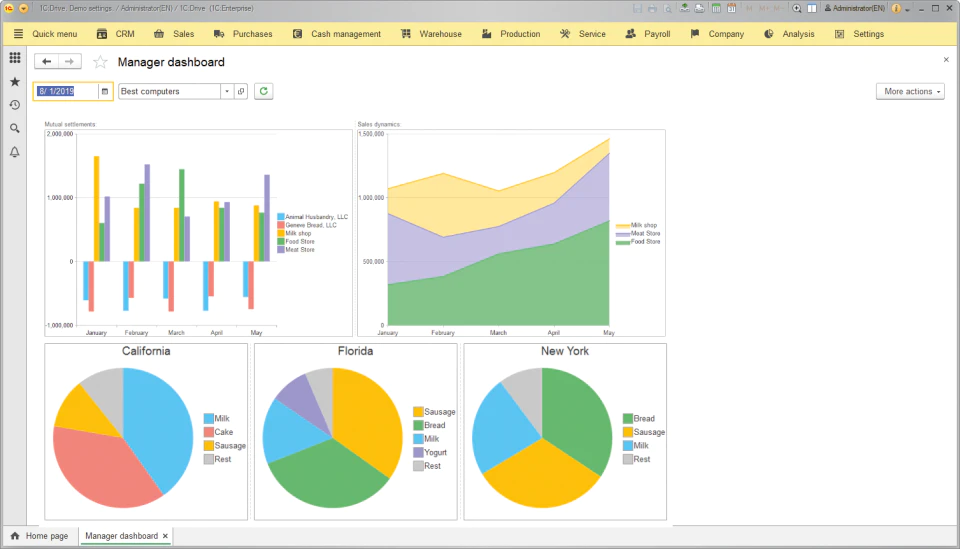Open the Notifications bell in sidebar
Viewport: 960px width, 549px height.
[x=15, y=152]
